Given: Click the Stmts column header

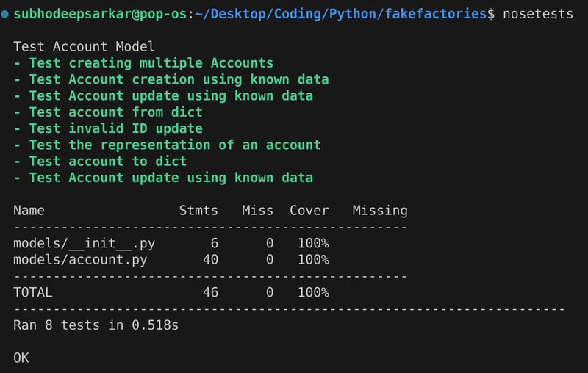Looking at the screenshot, I should (198, 211).
